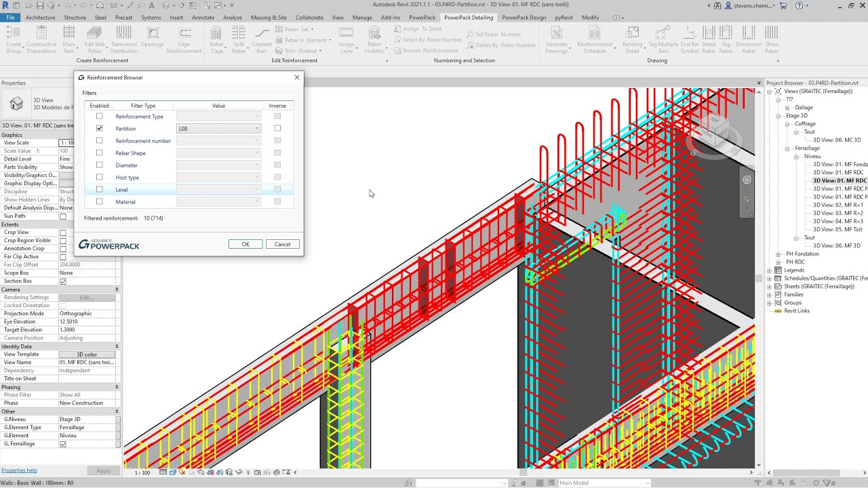The image size is (868, 488).
Task: Open Constructive Dispositions tool
Action: (41, 39)
